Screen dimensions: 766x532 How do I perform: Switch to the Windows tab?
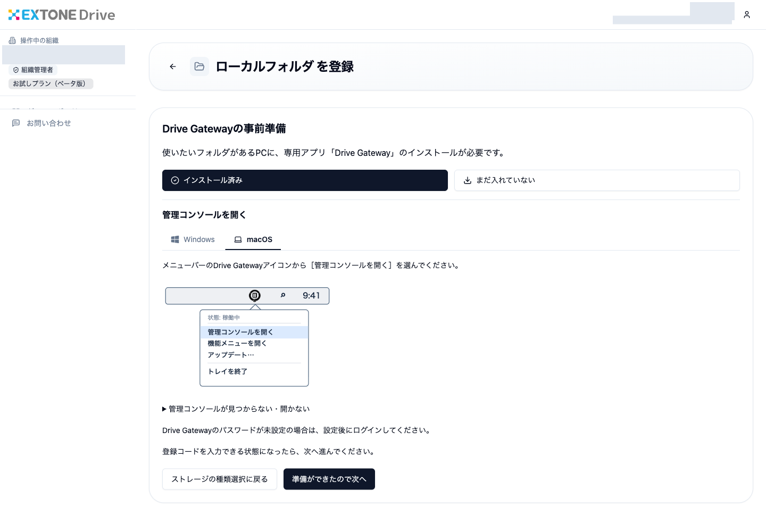coord(193,239)
